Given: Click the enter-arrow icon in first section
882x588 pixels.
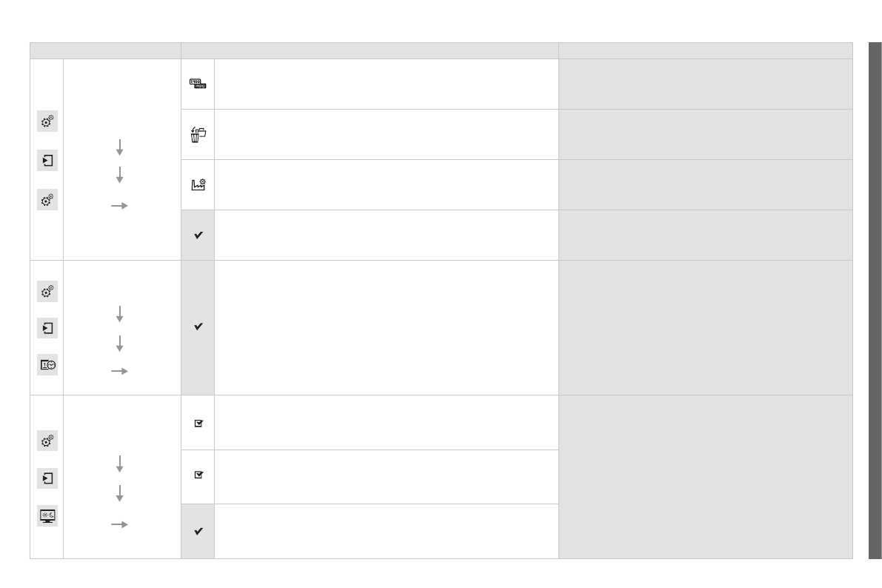Looking at the screenshot, I should (47, 160).
